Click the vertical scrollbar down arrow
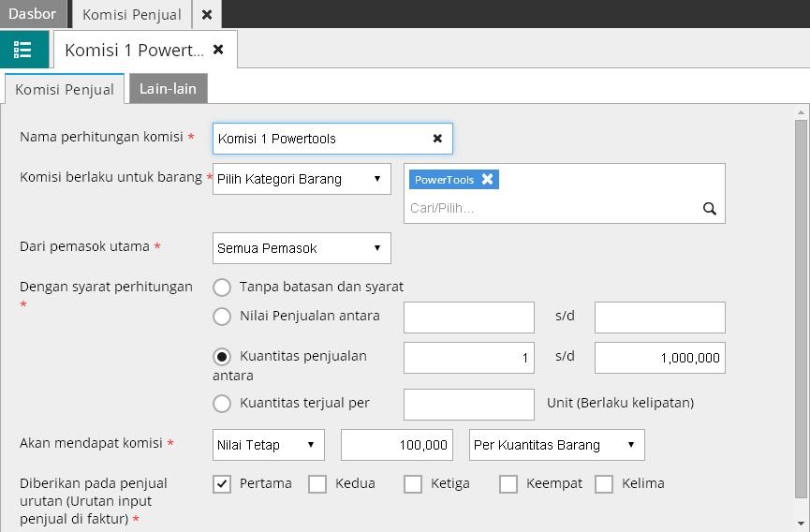Image resolution: width=810 pixels, height=532 pixels. pos(801,523)
